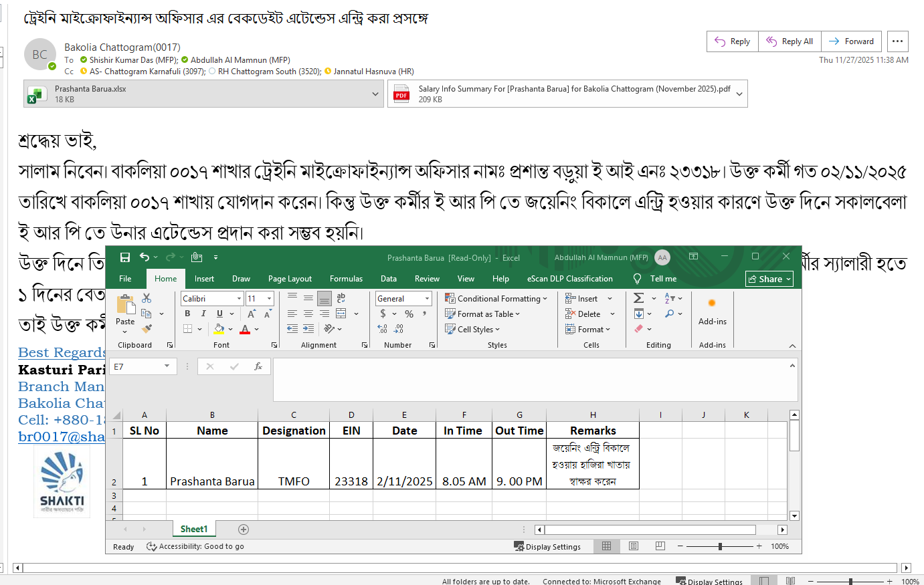Expand the General number format dropdown

(427, 299)
